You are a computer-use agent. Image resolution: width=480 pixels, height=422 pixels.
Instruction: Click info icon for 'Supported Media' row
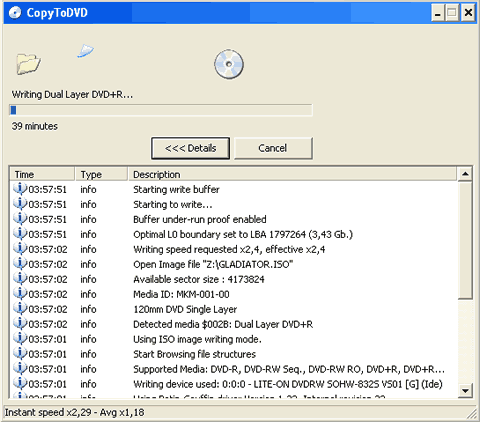(x=20, y=369)
